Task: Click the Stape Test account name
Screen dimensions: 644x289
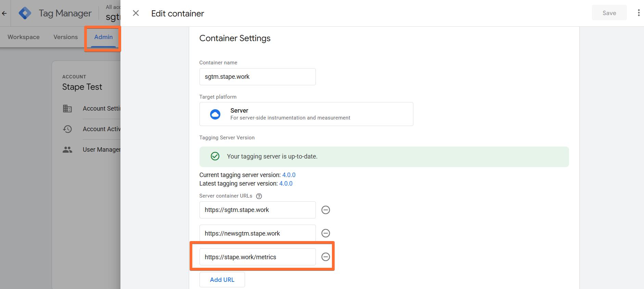Action: click(82, 87)
